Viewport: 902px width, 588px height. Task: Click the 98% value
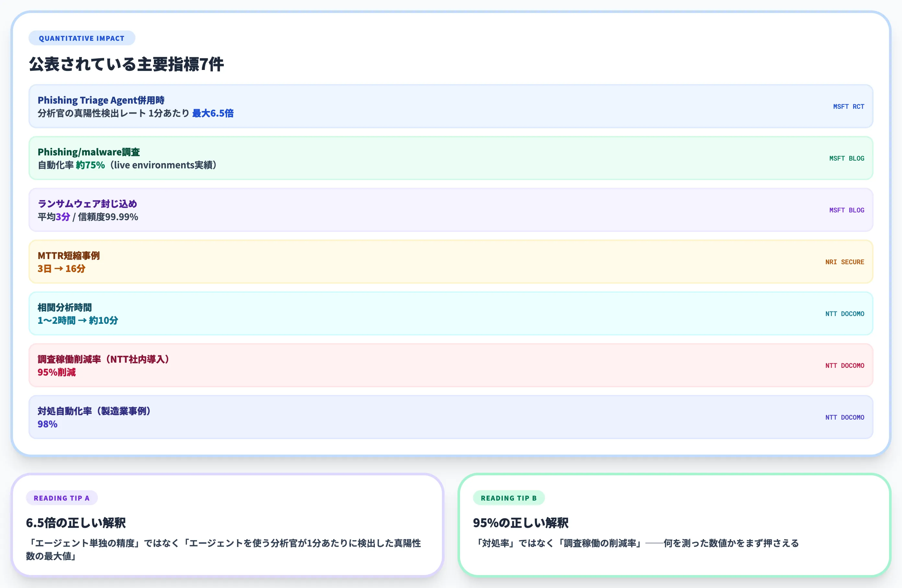(47, 424)
